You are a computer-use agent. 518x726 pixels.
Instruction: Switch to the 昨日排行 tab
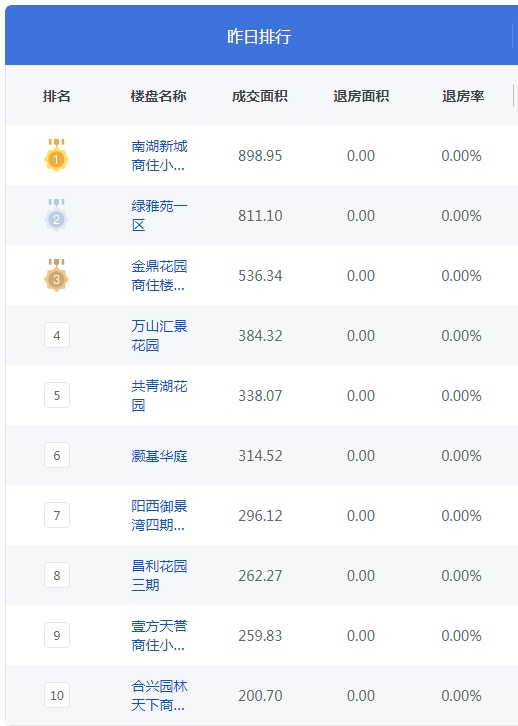coord(259,36)
